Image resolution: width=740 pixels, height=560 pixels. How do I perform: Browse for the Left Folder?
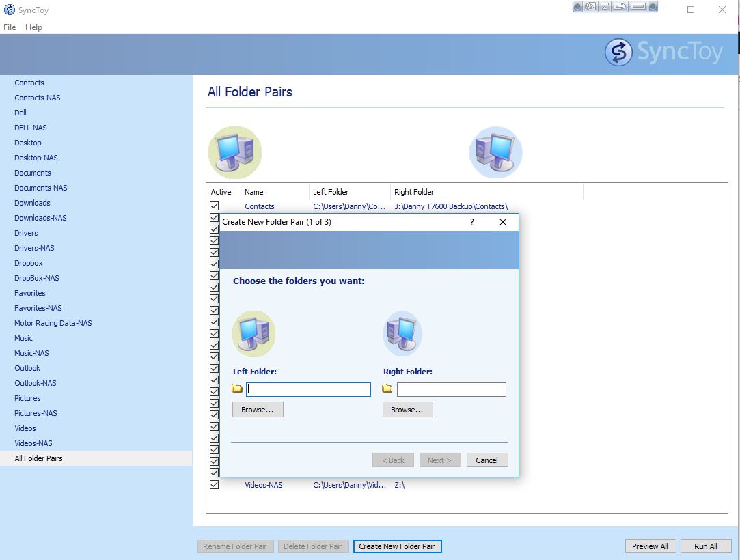(258, 410)
